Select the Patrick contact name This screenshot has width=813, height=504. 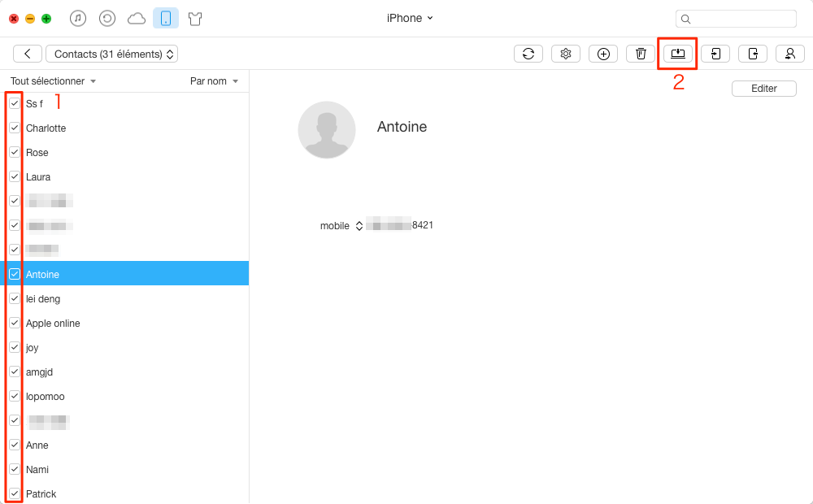41,493
